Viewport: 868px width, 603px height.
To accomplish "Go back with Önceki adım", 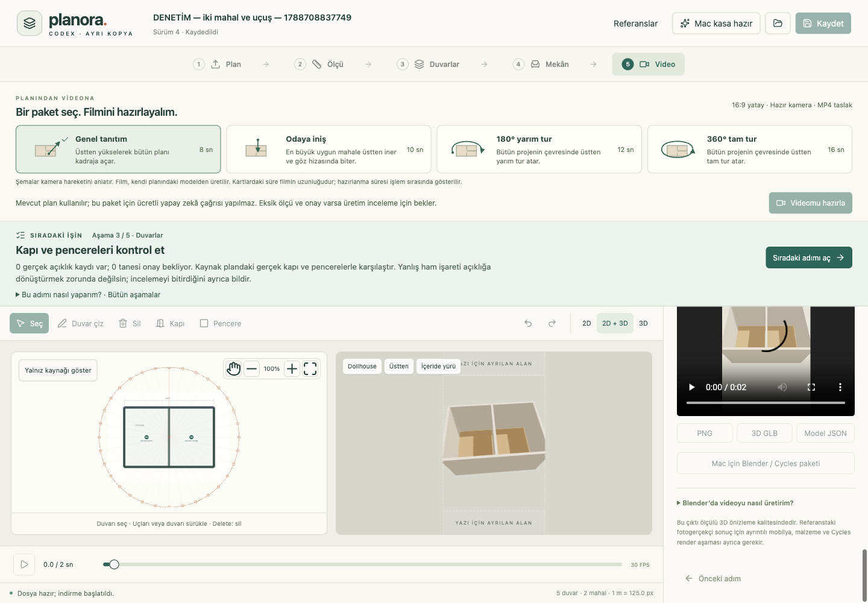I will pyautogui.click(x=713, y=578).
